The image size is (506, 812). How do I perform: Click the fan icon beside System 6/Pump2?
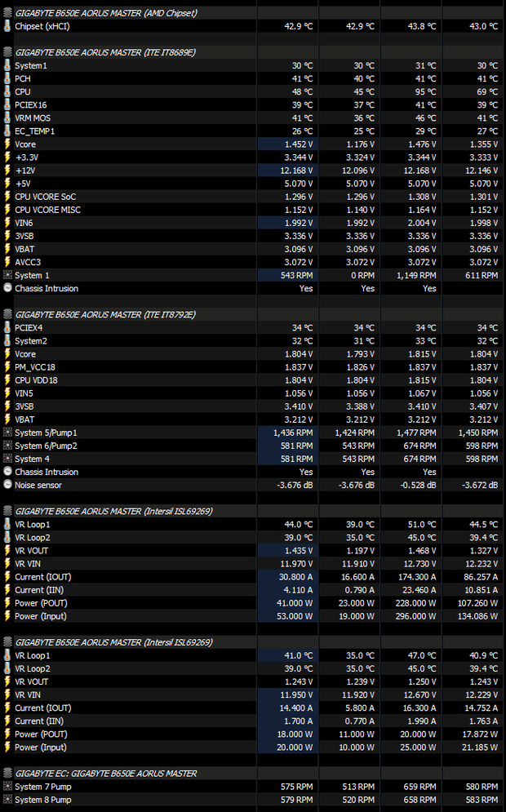pos(7,446)
